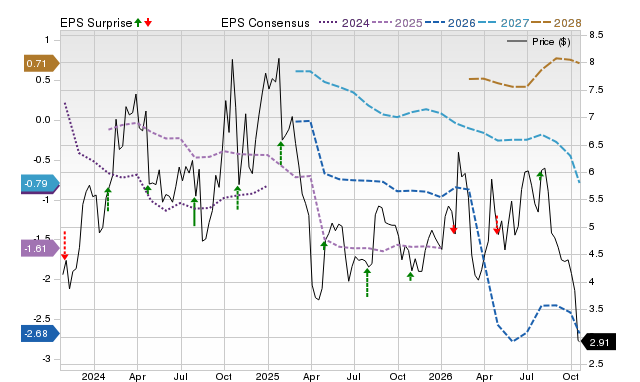
Task: Click the EPS Surprise legend label
Action: [x=96, y=23]
